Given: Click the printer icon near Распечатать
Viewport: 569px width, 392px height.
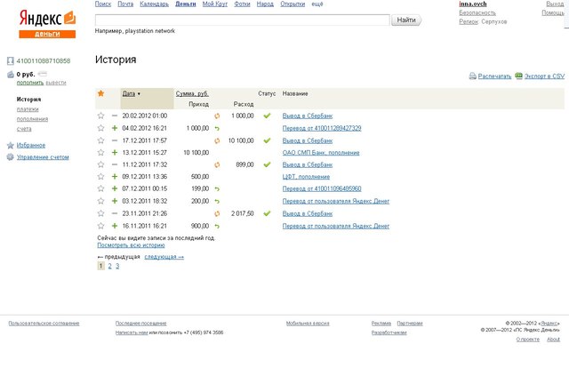Looking at the screenshot, I should (472, 76).
